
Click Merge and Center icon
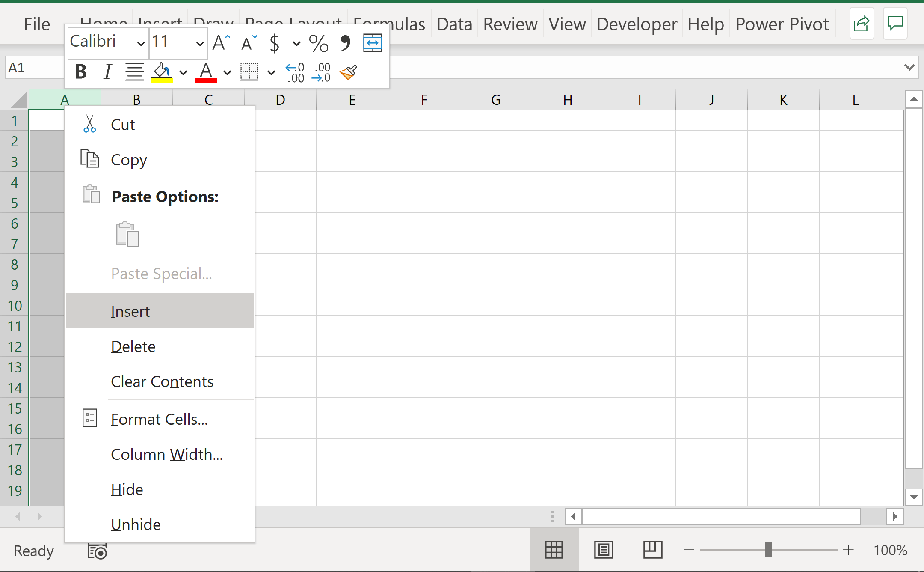[372, 43]
